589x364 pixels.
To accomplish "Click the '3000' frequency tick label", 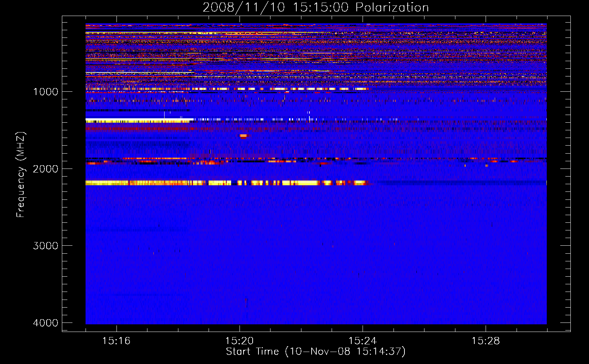I will click(46, 246).
